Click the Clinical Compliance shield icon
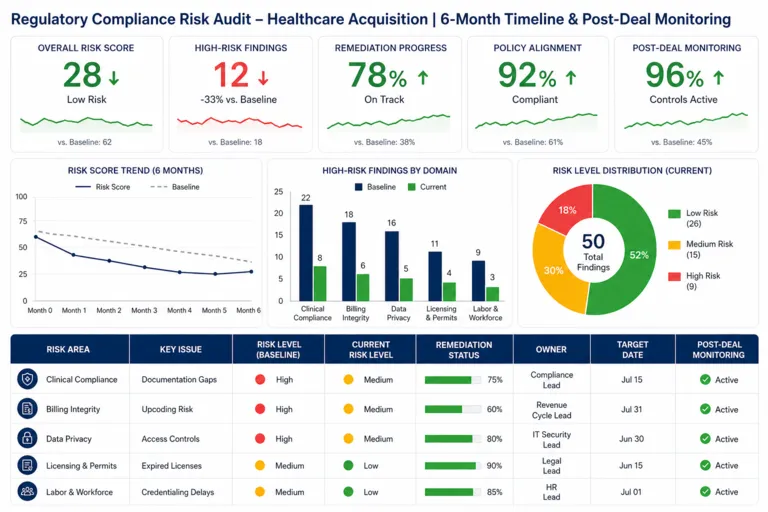The height and width of the screenshot is (512, 768). point(27,379)
